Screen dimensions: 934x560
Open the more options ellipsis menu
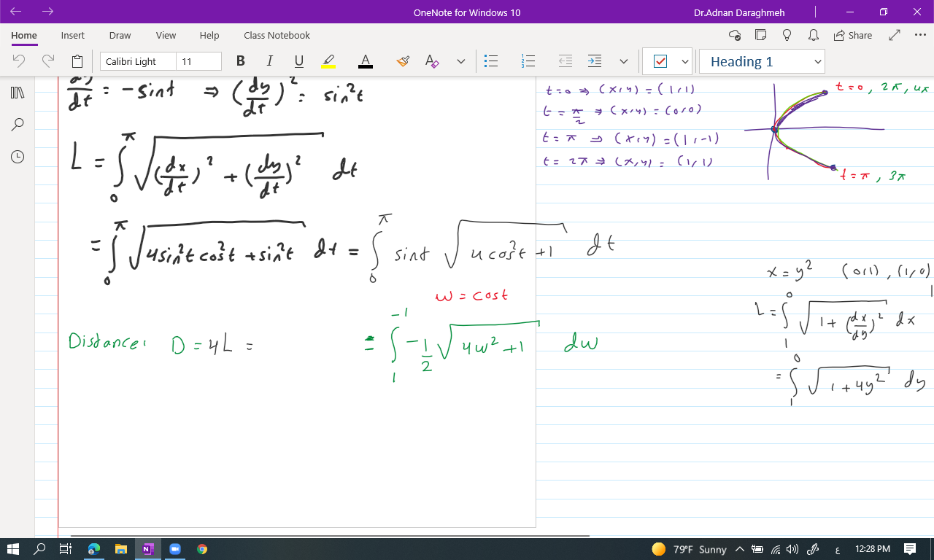pos(919,35)
